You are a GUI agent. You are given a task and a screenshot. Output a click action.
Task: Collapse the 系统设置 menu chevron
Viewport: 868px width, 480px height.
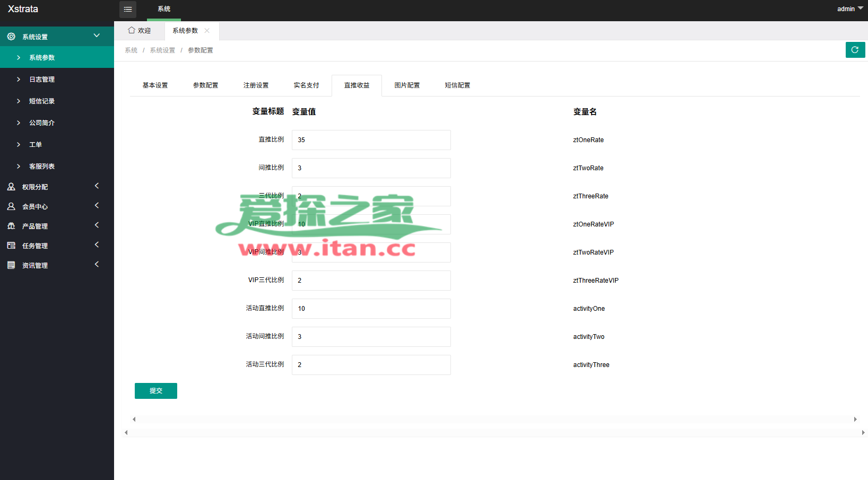(97, 36)
